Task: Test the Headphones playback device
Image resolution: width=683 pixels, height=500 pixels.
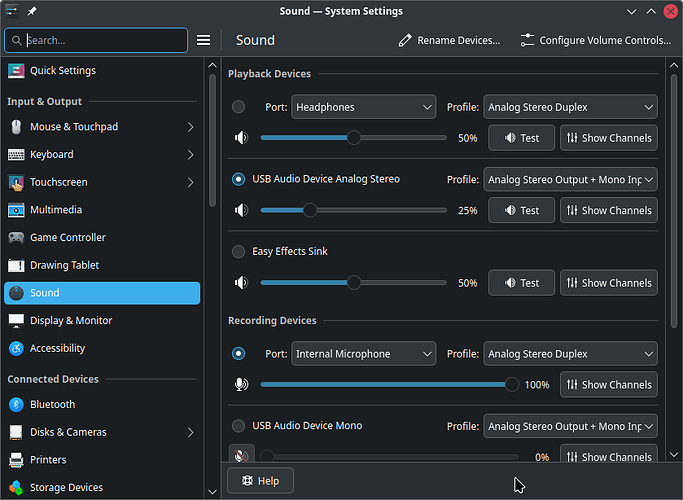Action: pyautogui.click(x=521, y=138)
